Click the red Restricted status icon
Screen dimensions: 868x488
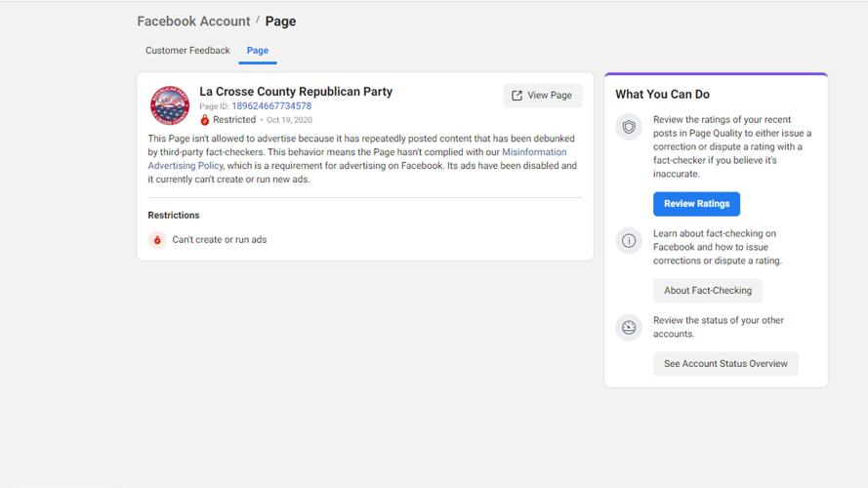(204, 119)
